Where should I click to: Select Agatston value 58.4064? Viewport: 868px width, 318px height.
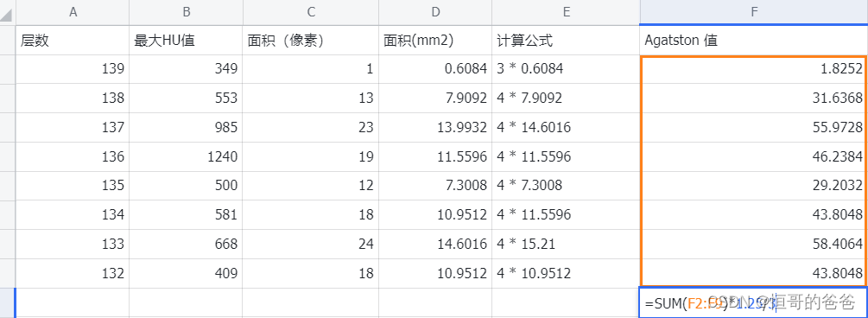pos(754,245)
